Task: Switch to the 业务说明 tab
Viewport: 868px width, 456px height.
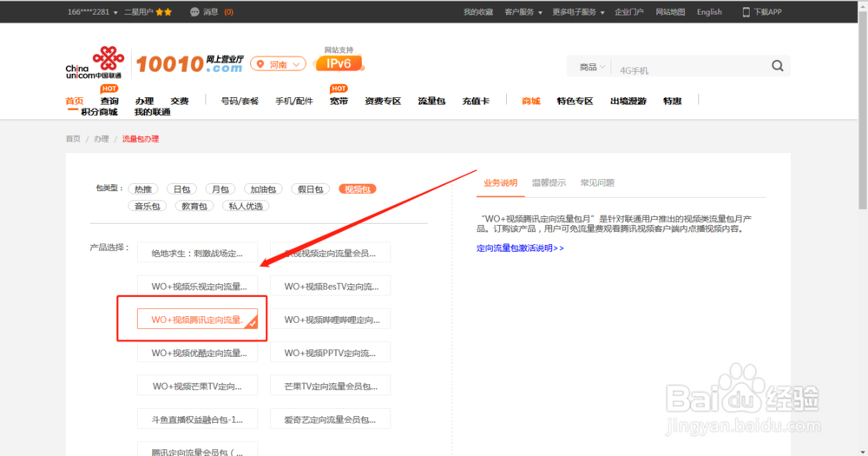Action: (x=501, y=183)
